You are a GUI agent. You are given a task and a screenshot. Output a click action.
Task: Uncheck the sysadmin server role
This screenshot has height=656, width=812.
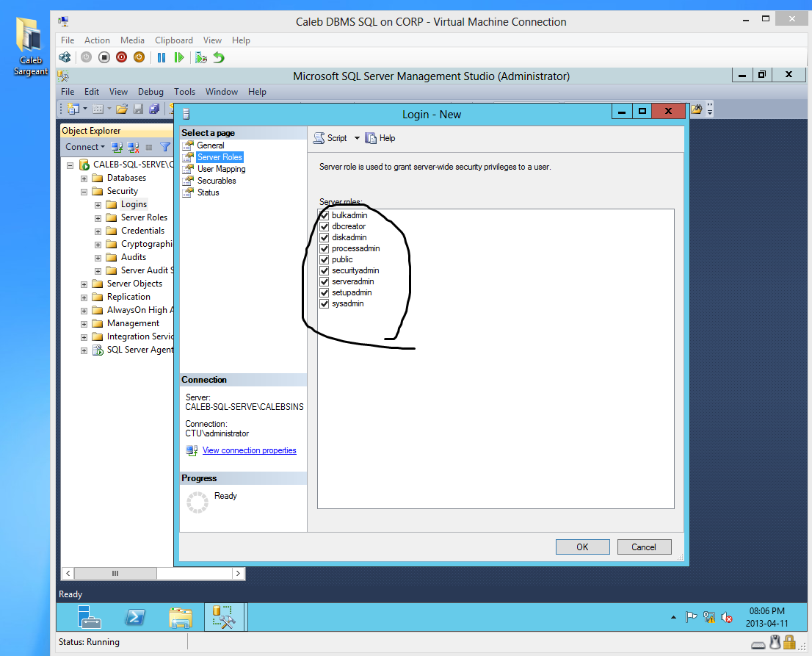click(325, 303)
